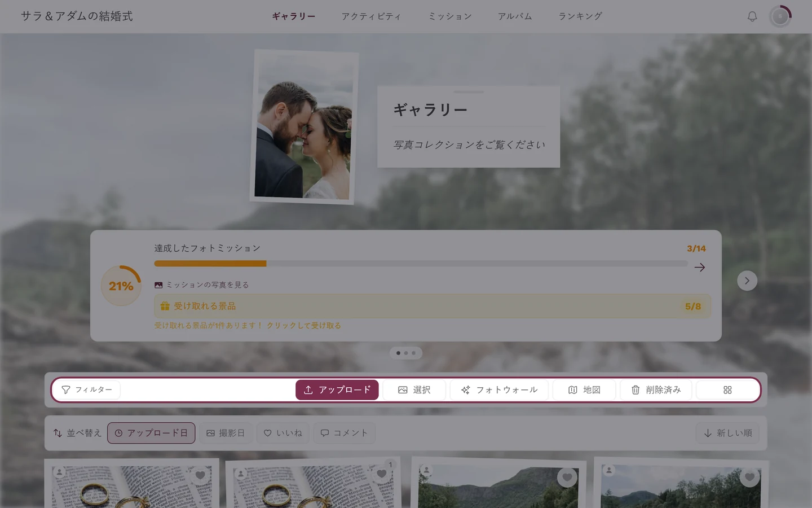Screen dimensions: 812x508
Task: Switch to the ミッション tab
Action: [x=449, y=16]
